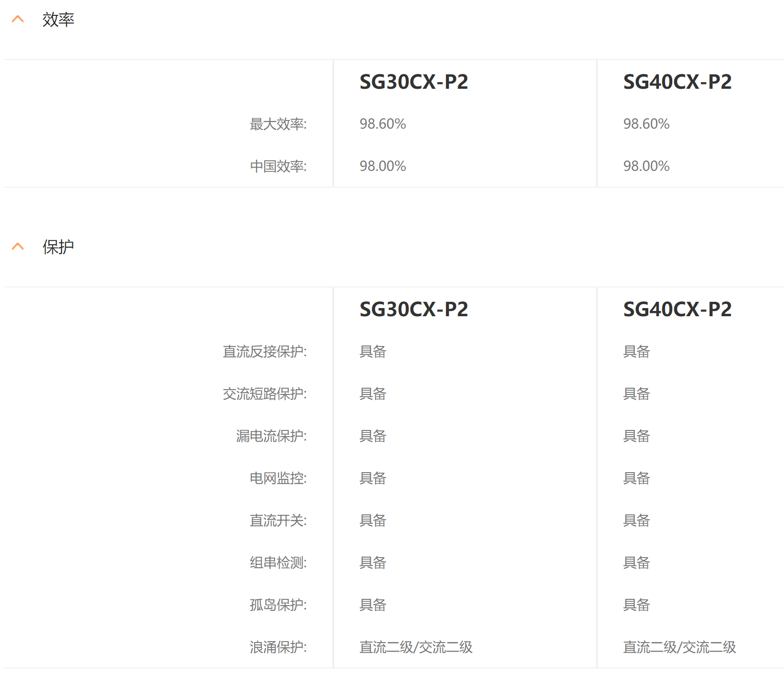Click SG40CX-P2's 98.00% China efficiency value

coord(646,167)
